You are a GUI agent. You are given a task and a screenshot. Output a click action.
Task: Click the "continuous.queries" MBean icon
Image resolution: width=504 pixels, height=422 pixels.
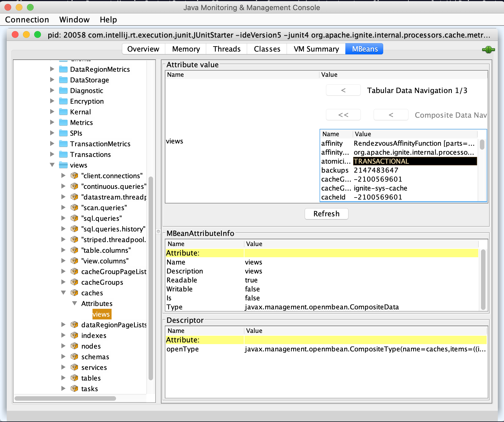74,186
